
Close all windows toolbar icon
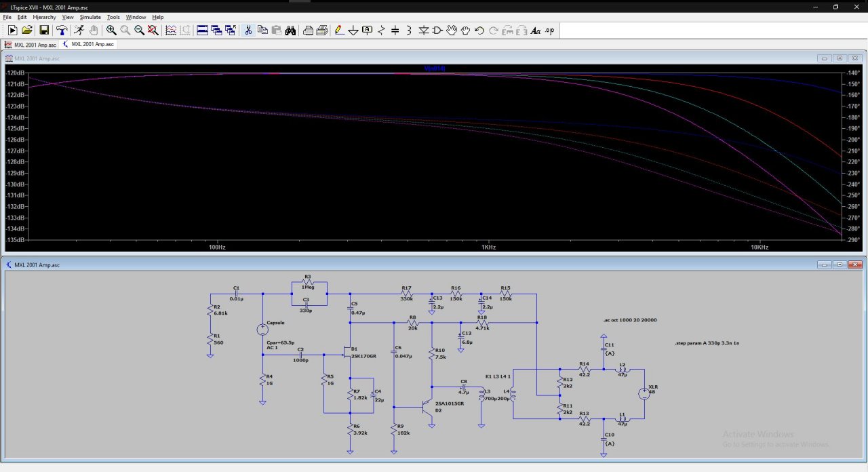(231, 31)
